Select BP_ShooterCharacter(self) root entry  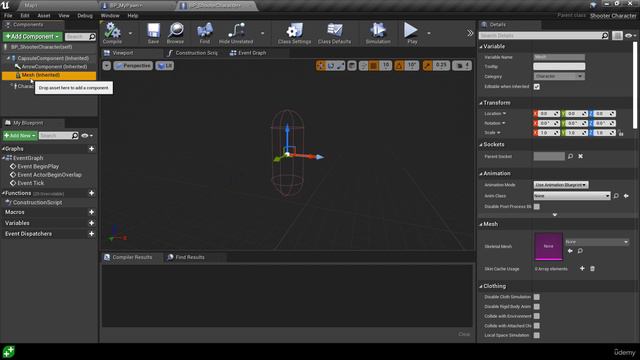(x=41, y=47)
